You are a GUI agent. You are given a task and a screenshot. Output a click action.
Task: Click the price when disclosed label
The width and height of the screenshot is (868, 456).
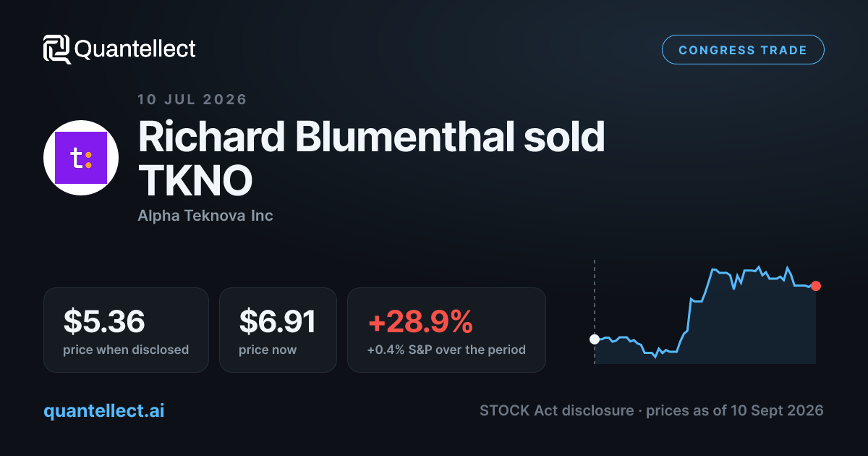pyautogui.click(x=126, y=350)
